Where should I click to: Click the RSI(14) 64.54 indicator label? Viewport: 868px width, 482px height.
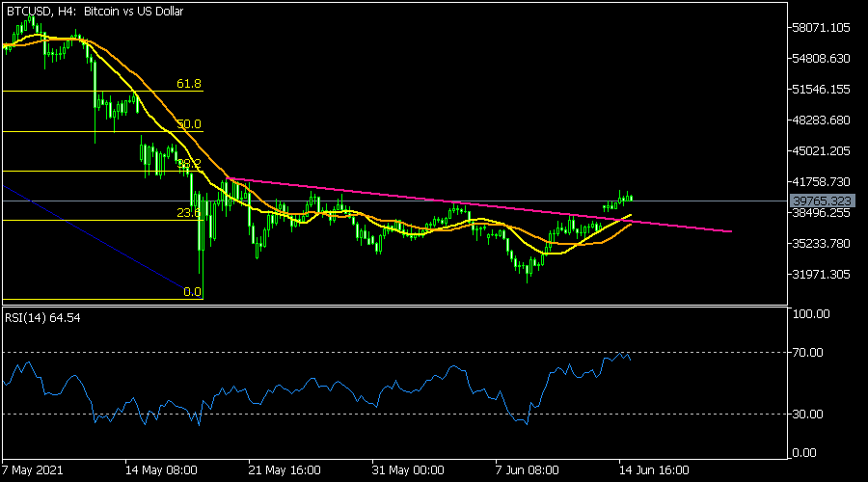tap(42, 318)
